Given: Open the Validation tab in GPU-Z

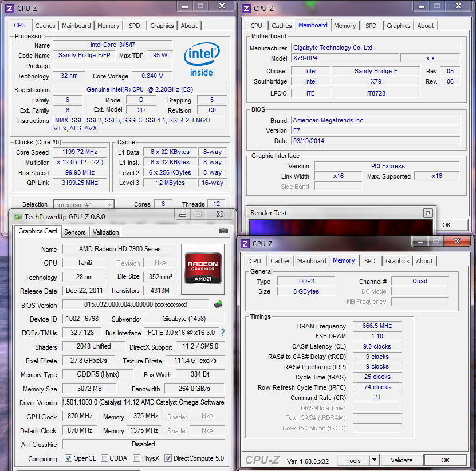Looking at the screenshot, I should pos(105,232).
